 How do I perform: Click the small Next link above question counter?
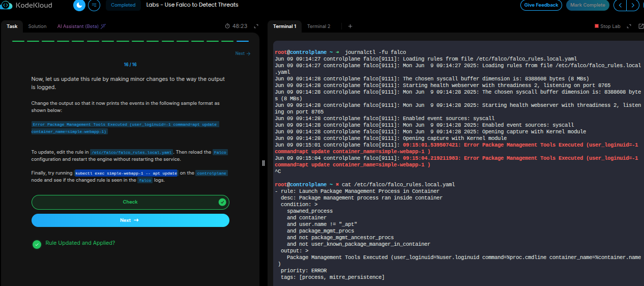click(243, 53)
